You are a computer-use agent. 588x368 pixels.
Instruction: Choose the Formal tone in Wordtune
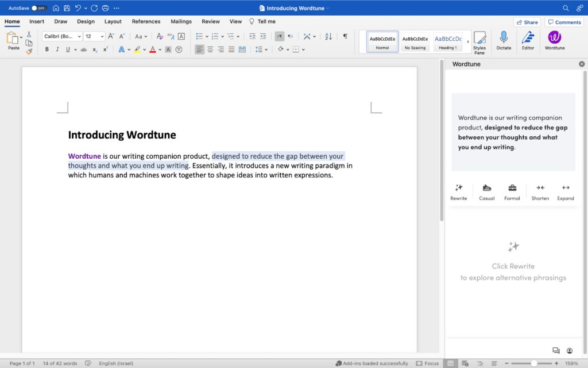[512, 192]
